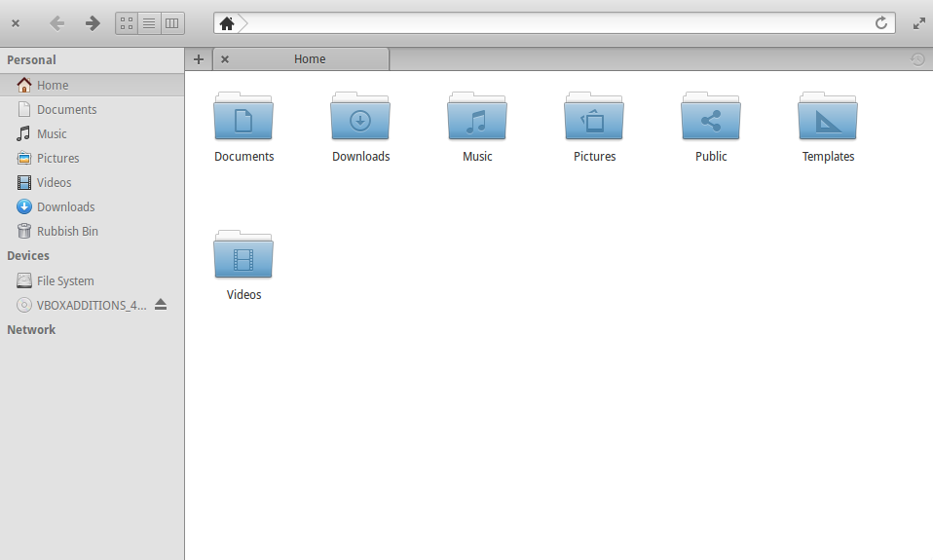Close the Home tab

225,59
